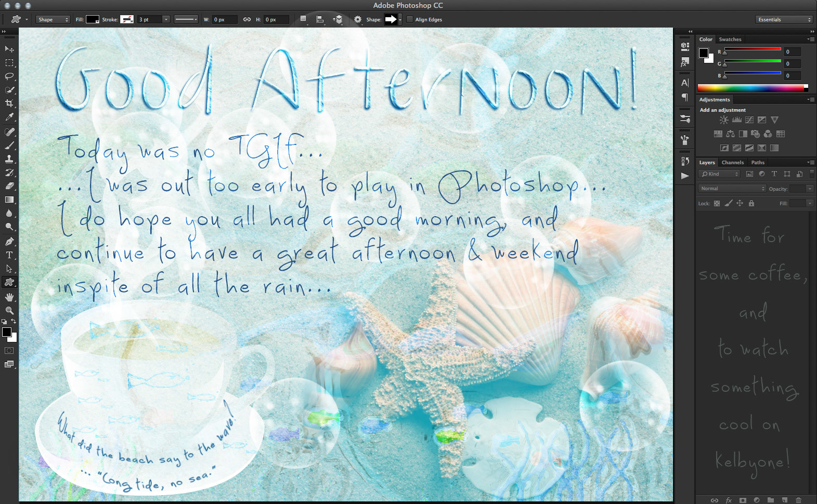This screenshot has width=817, height=504.
Task: Open the Normal blend mode dropdown
Action: click(732, 189)
